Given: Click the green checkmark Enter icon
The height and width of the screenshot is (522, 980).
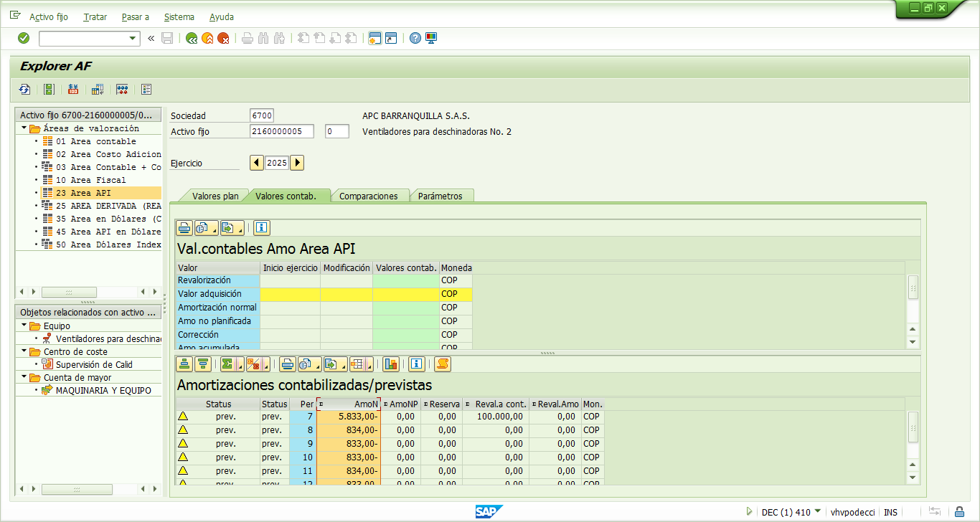Looking at the screenshot, I should tap(24, 38).
